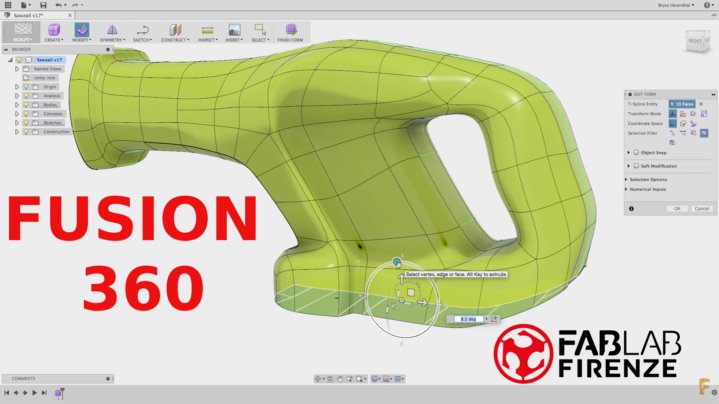719x404 pixels.
Task: Click the ViewCube front face
Action: (696, 41)
